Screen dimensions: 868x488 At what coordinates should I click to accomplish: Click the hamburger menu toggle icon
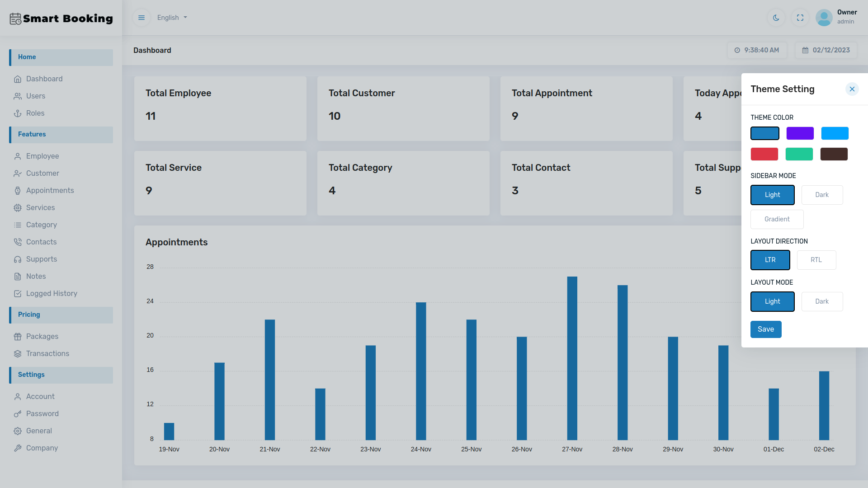pyautogui.click(x=142, y=18)
